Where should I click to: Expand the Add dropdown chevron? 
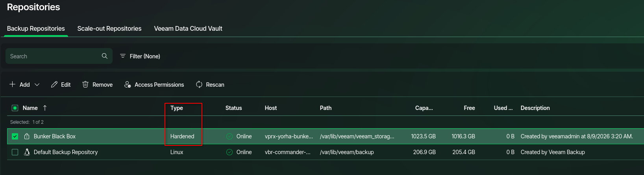pos(37,85)
